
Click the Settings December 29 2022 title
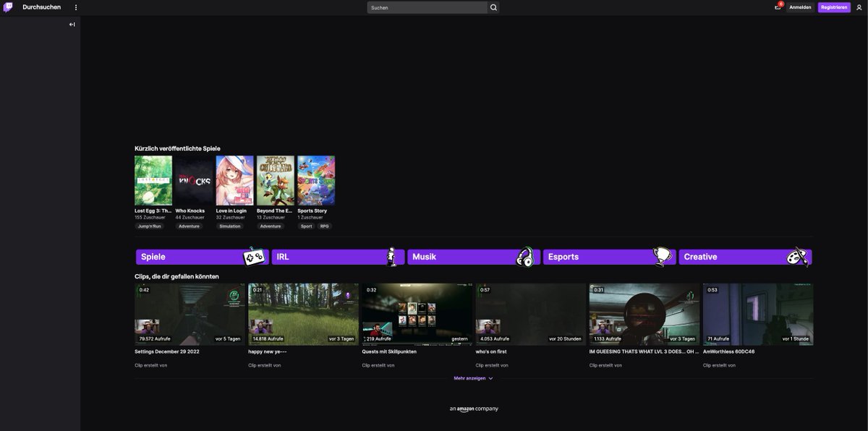(x=167, y=351)
